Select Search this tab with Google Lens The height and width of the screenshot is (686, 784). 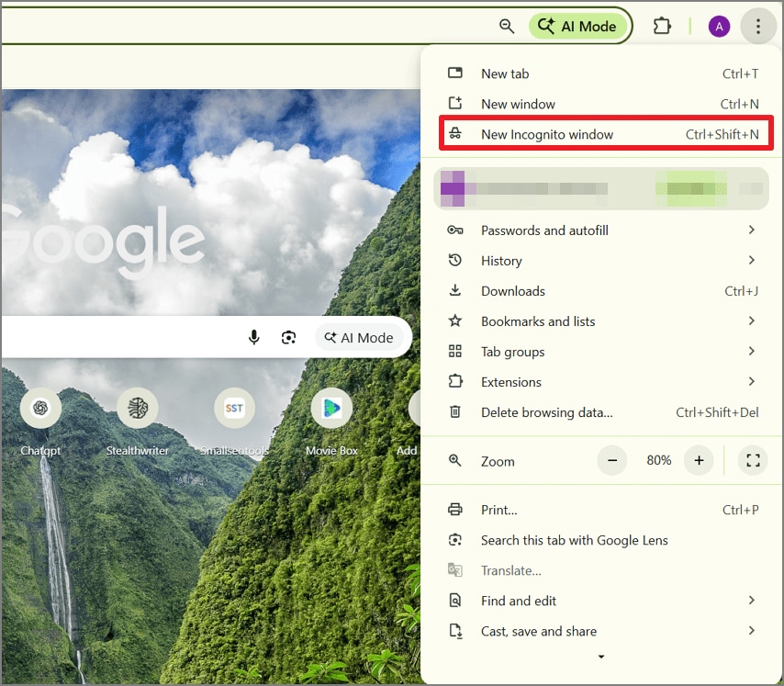pos(602,540)
